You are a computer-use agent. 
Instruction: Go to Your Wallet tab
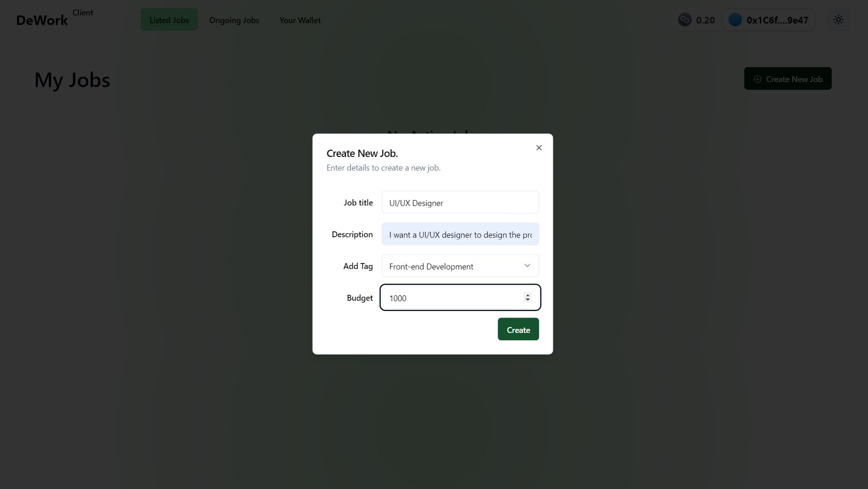(x=300, y=20)
